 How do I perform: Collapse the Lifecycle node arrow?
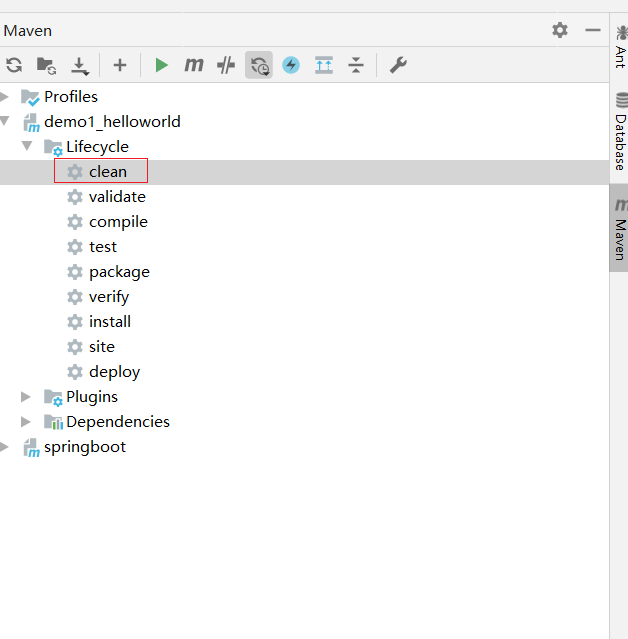(x=27, y=147)
